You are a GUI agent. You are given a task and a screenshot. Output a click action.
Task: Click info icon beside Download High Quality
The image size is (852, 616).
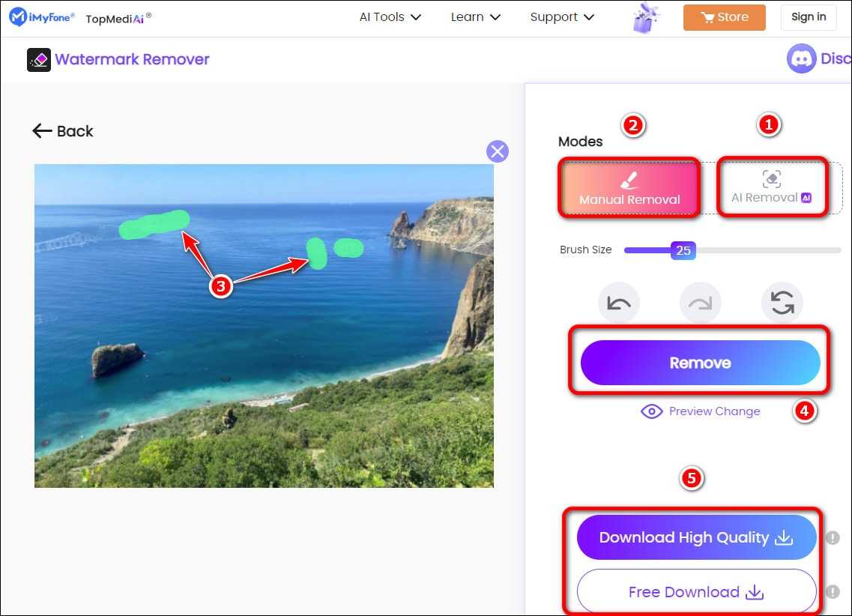[x=832, y=537]
